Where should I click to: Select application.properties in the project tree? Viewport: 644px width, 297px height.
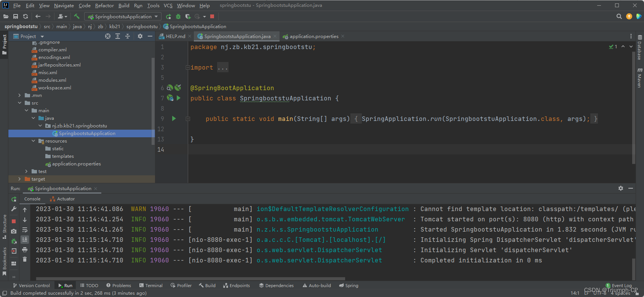[x=76, y=164]
